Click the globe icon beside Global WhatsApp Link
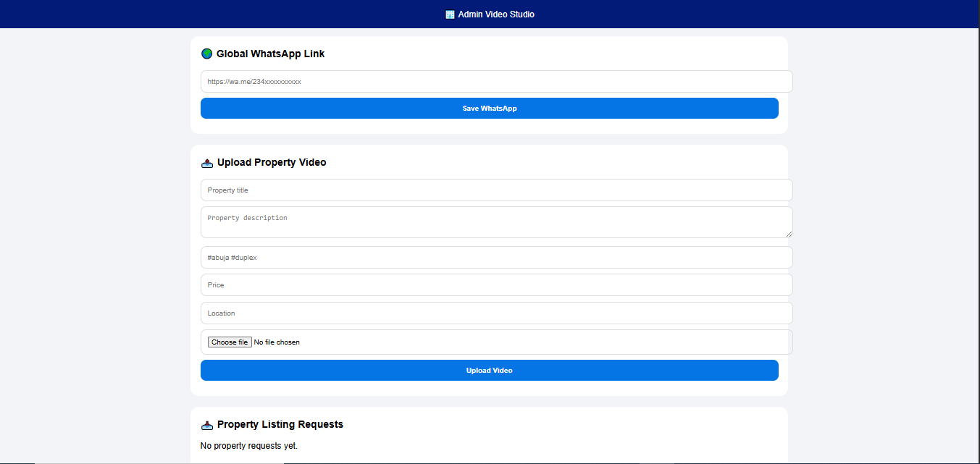 [x=206, y=54]
